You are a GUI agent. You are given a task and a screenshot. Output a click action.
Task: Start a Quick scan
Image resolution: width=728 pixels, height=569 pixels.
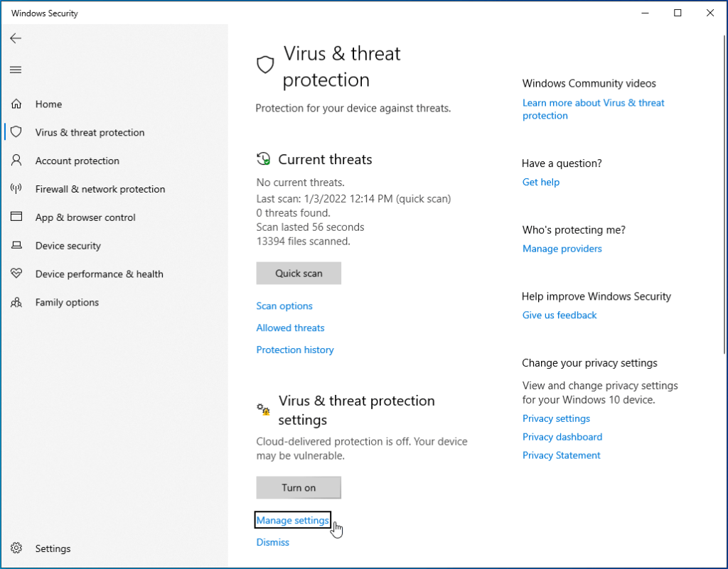[298, 273]
